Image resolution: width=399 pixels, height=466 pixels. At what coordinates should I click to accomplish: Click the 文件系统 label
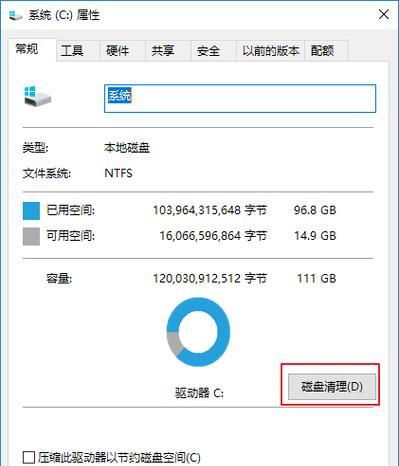tap(47, 173)
